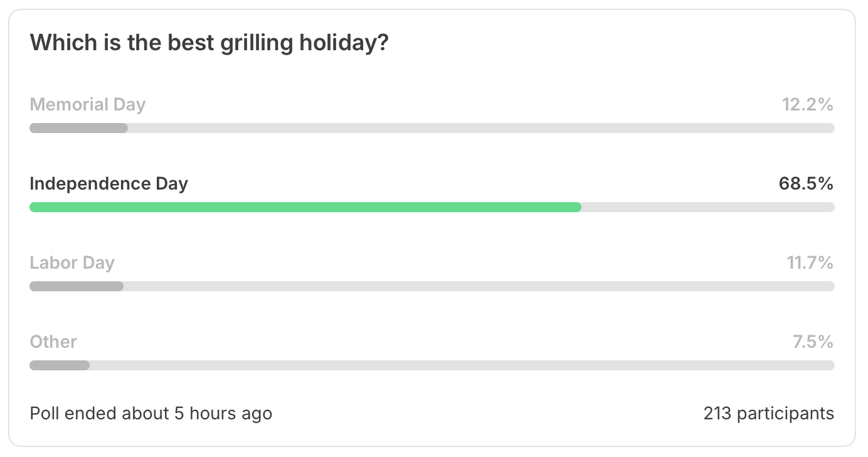Click the green Independence Day progress fill

305,207
